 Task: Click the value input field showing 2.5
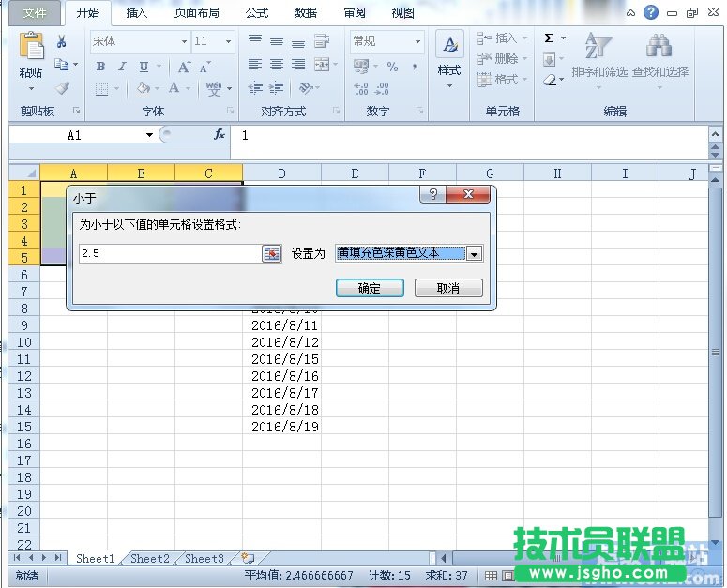169,254
